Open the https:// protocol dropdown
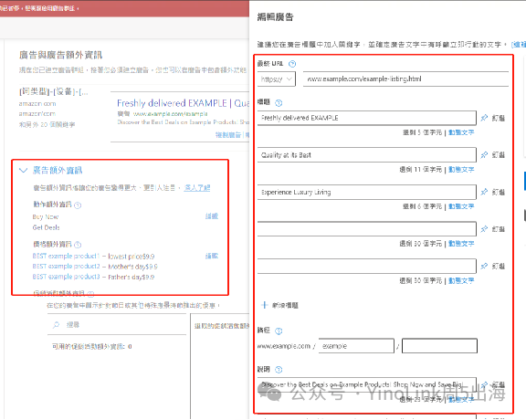Image resolution: width=526 pixels, height=420 pixels. [277, 79]
